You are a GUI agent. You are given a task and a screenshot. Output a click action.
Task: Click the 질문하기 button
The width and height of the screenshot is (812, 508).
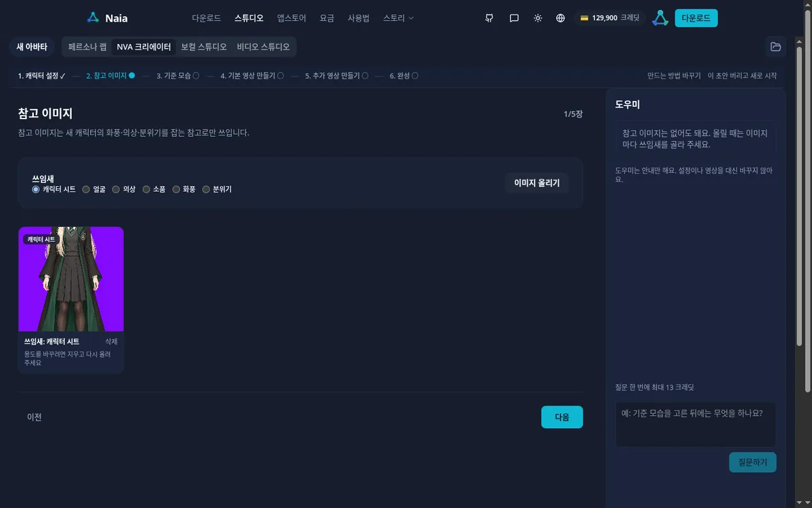click(753, 463)
